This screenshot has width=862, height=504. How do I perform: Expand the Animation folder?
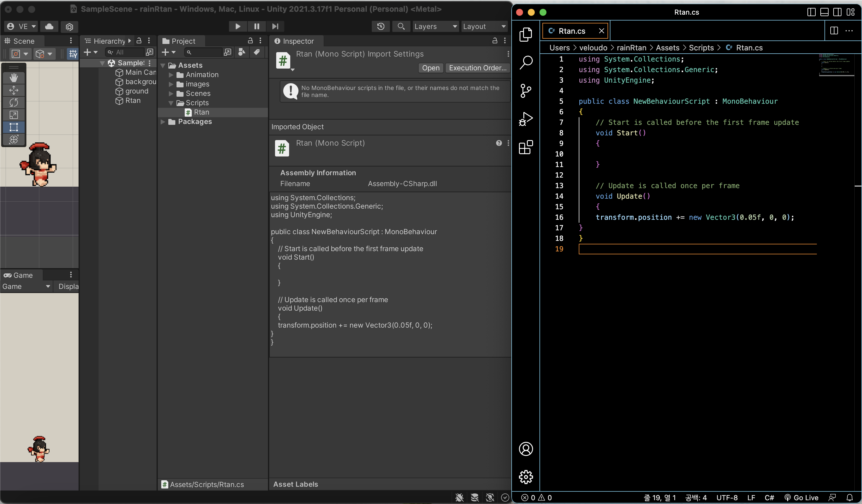pyautogui.click(x=171, y=74)
